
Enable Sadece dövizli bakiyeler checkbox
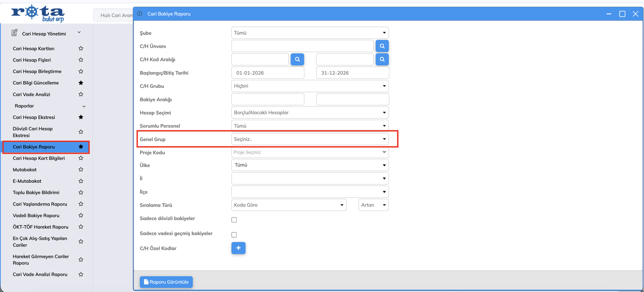click(x=234, y=220)
